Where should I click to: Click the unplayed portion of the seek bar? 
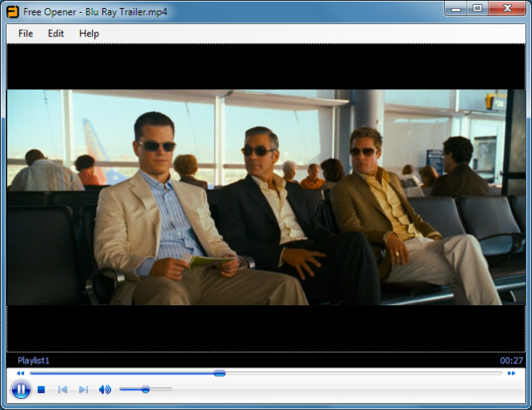[x=364, y=373]
